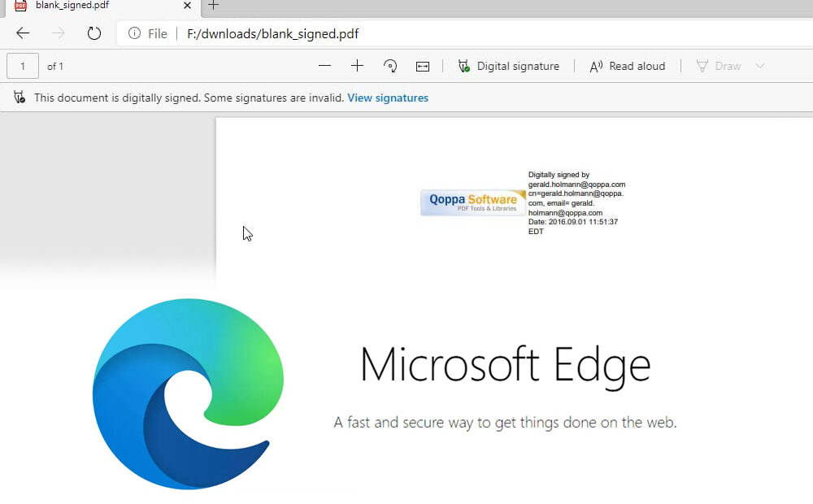Reload the page with refresh icon

point(93,33)
